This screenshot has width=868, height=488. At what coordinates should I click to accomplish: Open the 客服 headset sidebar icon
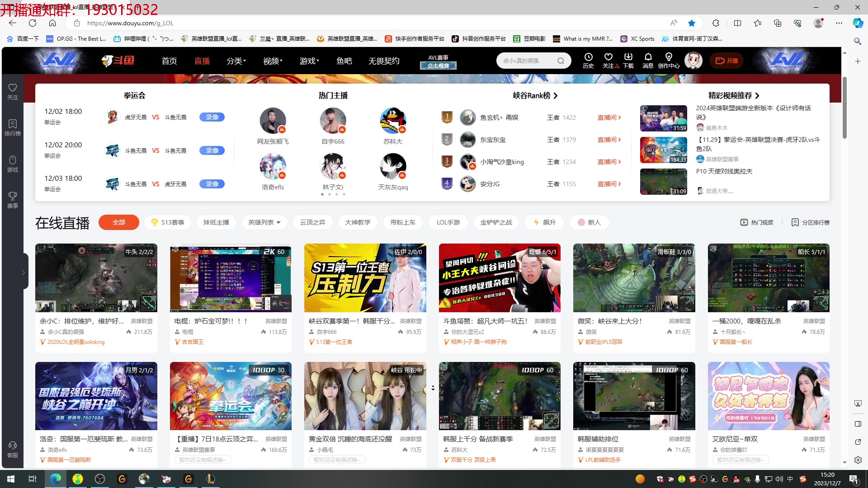click(x=13, y=450)
